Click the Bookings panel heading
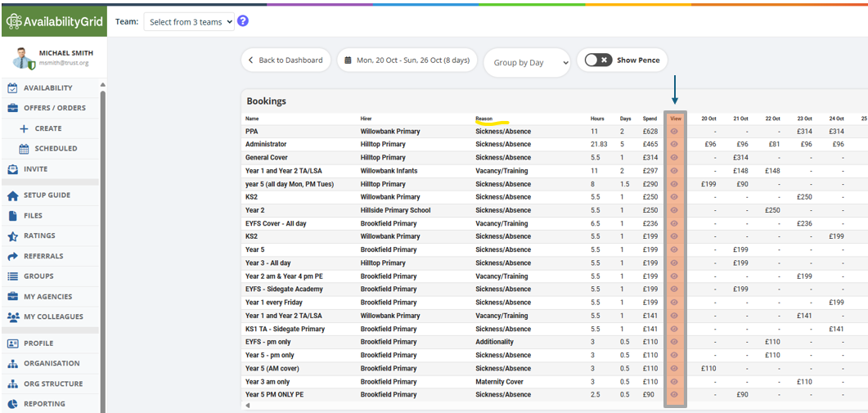The height and width of the screenshot is (413, 868). pos(266,101)
